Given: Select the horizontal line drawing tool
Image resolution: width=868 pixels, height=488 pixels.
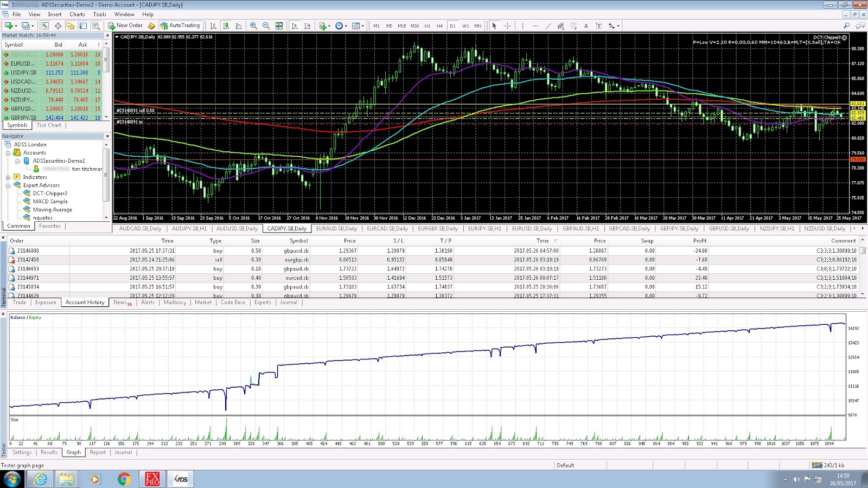Looking at the screenshot, I should click(535, 25).
